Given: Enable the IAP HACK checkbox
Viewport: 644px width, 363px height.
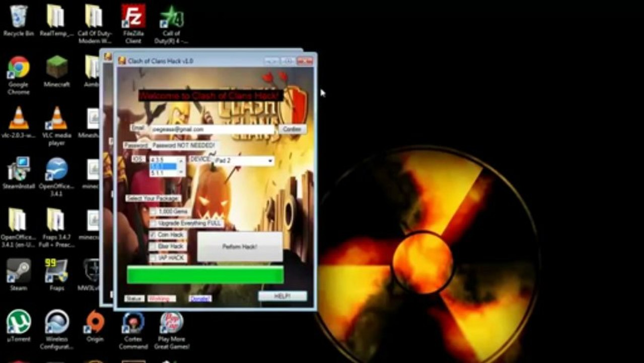Looking at the screenshot, I should [153, 258].
